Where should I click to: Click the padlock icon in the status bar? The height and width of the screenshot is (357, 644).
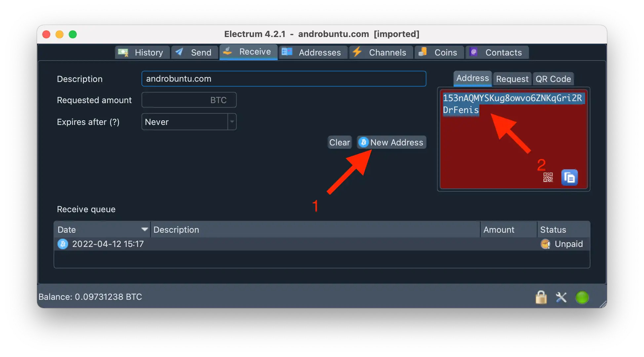(541, 297)
